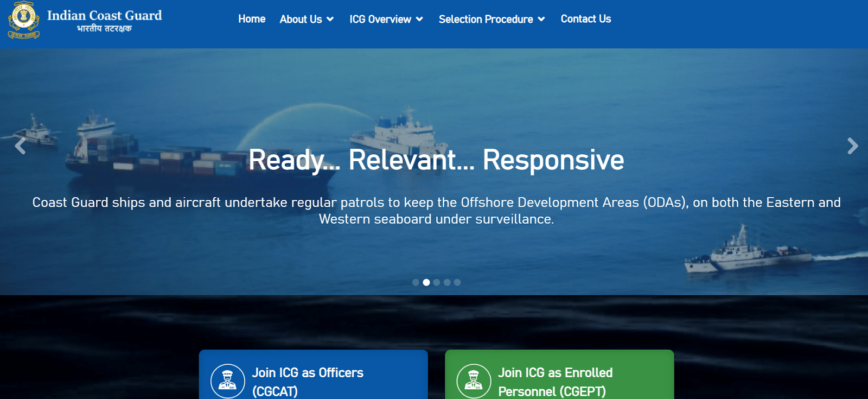Click the Indian Coast Guard emblem logo
Image resolution: width=868 pixels, height=399 pixels.
[x=23, y=20]
